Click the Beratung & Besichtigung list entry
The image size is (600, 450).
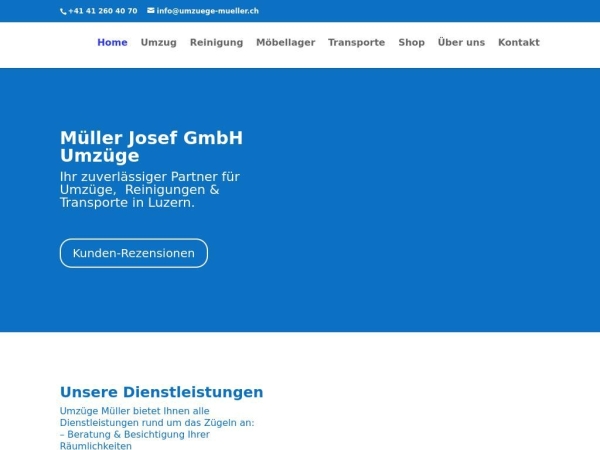click(x=135, y=440)
